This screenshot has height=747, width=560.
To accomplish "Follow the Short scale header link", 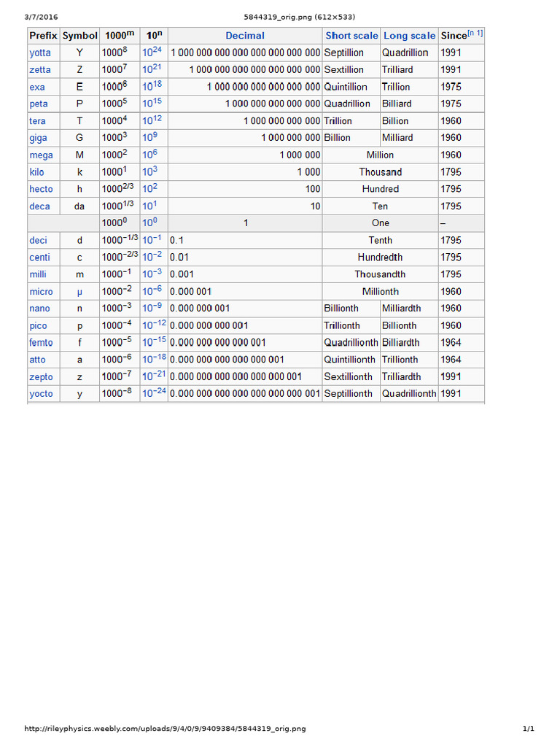I will click(x=351, y=36).
